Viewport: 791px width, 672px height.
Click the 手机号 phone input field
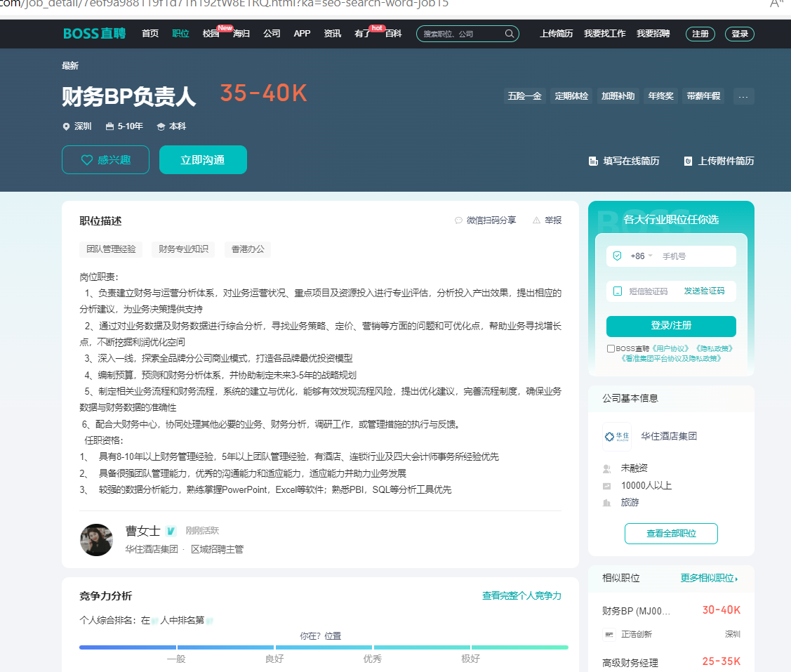click(x=695, y=256)
